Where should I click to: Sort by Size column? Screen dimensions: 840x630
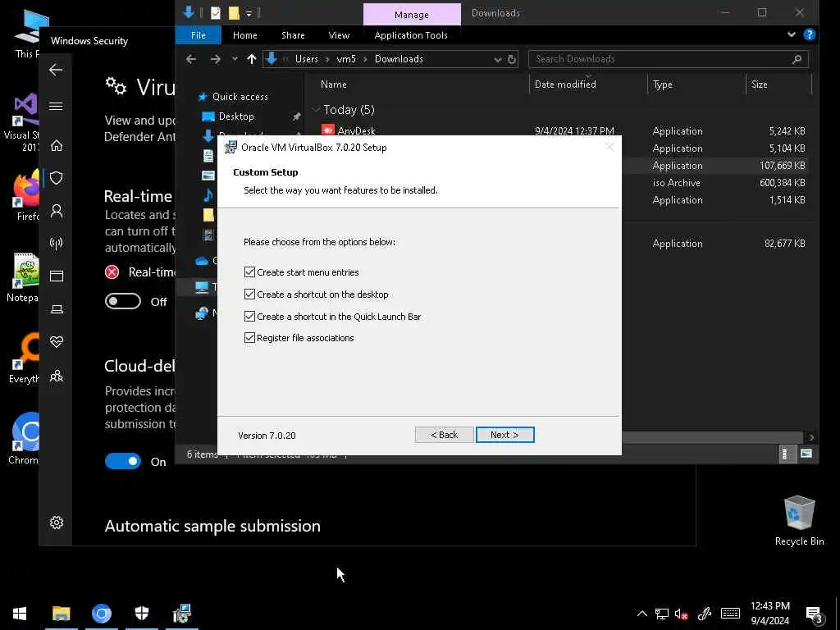pyautogui.click(x=759, y=84)
